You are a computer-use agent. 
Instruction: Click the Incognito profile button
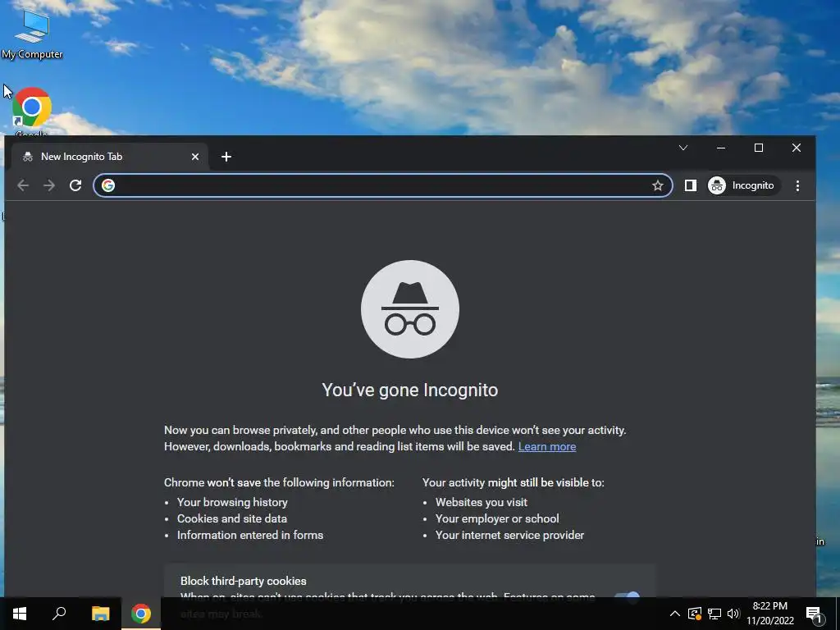[x=743, y=185]
